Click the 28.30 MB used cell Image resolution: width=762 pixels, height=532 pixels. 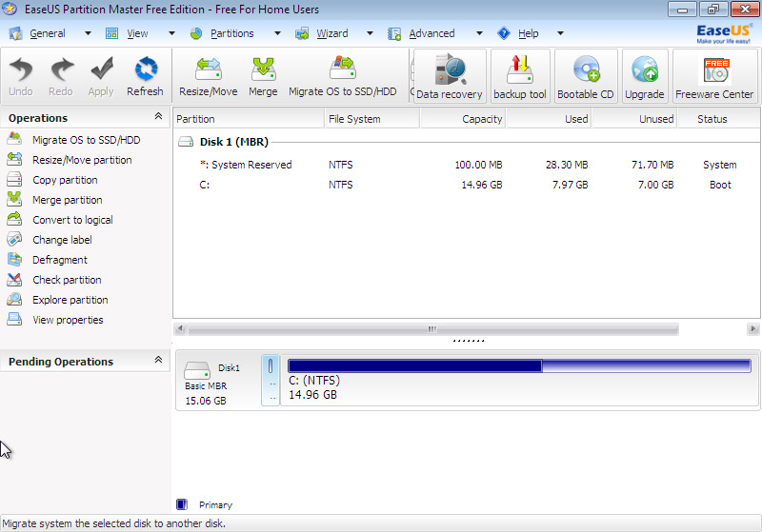pos(567,165)
